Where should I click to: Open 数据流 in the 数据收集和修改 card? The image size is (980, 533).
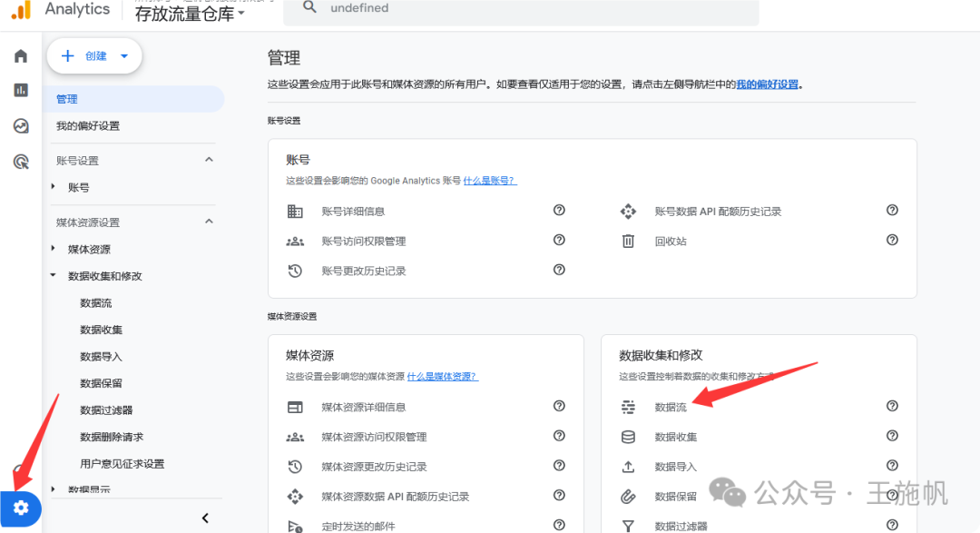click(x=671, y=408)
